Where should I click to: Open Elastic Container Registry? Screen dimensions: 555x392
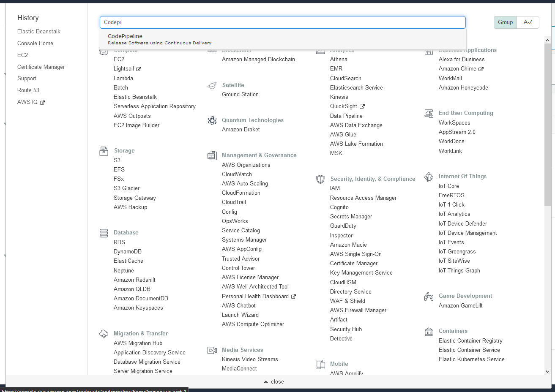(470, 341)
